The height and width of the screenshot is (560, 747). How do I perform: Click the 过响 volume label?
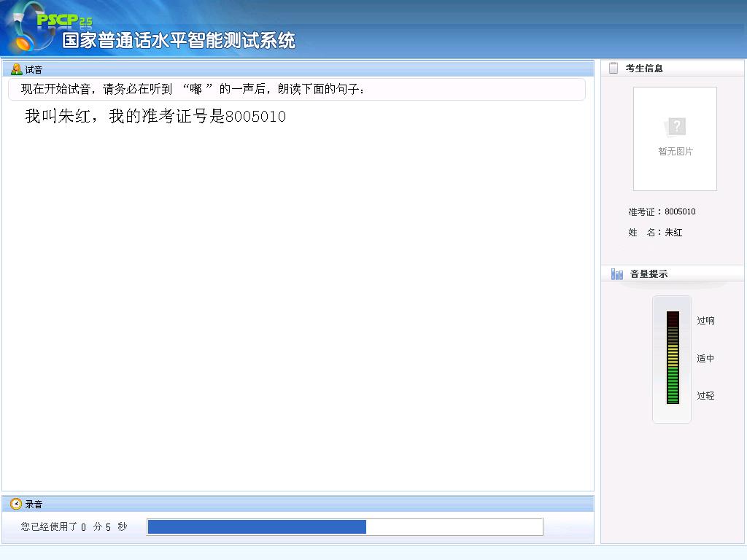(x=705, y=321)
